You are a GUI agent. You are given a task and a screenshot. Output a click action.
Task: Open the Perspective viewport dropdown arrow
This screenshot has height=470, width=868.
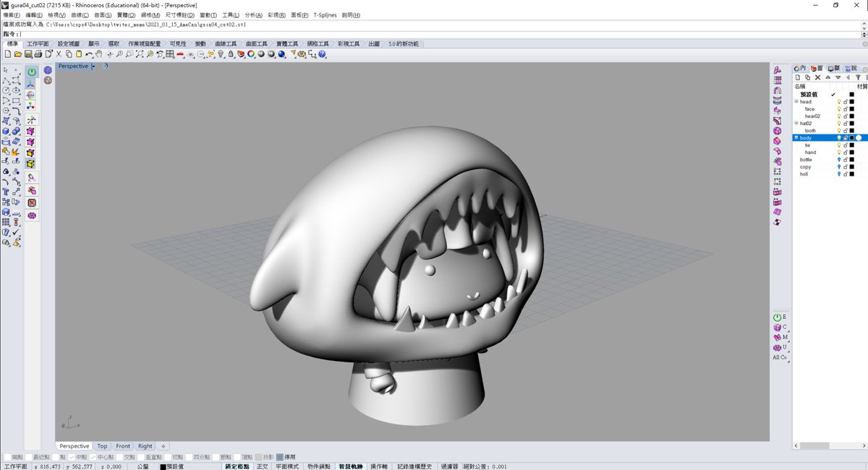[x=93, y=67]
